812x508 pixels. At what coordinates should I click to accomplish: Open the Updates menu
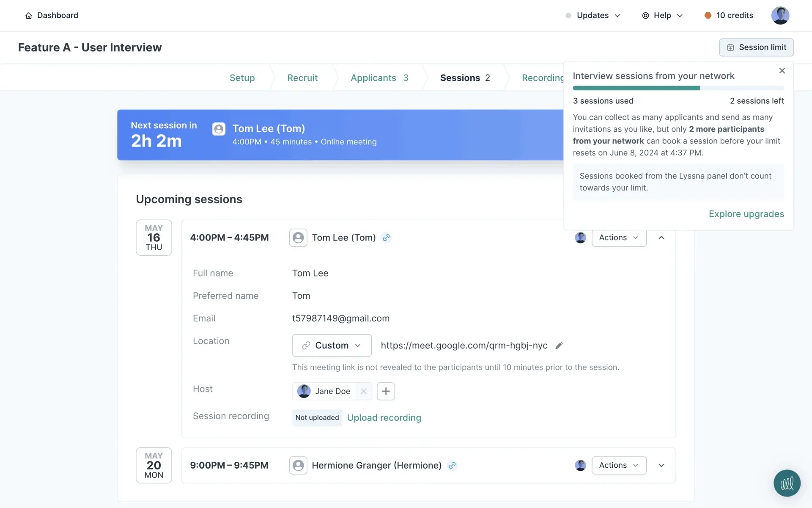click(x=593, y=16)
